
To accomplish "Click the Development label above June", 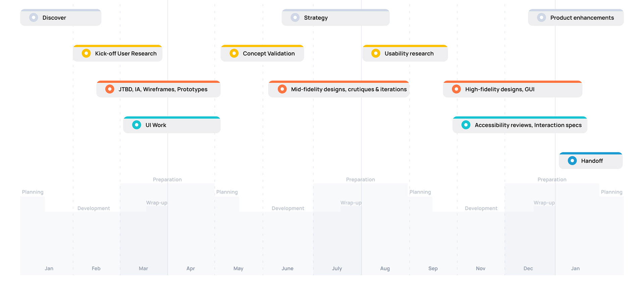I will [288, 208].
